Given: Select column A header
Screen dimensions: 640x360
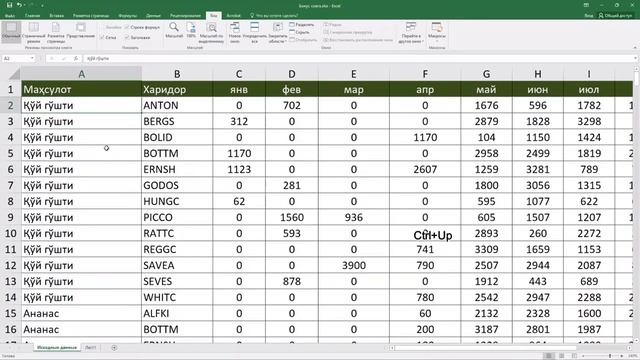Looking at the screenshot, I should point(81,74).
